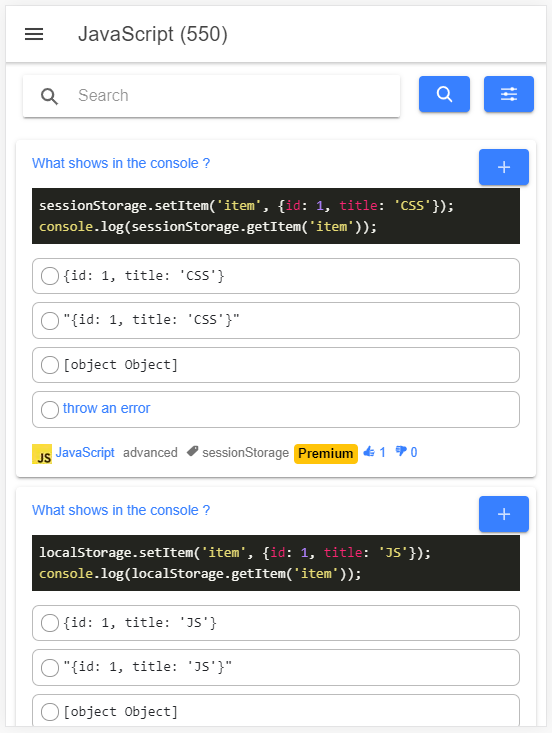The height and width of the screenshot is (733, 552).
Task: Click the thumbs down dislike icon
Action: 401,451
